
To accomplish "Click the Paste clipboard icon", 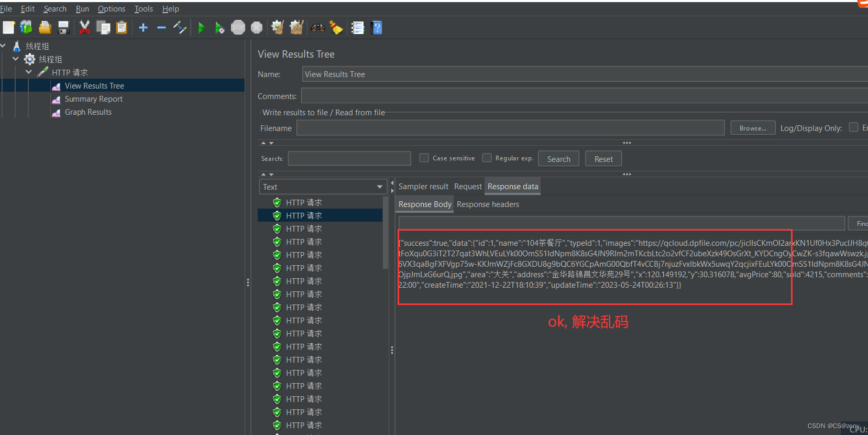I will (x=122, y=27).
